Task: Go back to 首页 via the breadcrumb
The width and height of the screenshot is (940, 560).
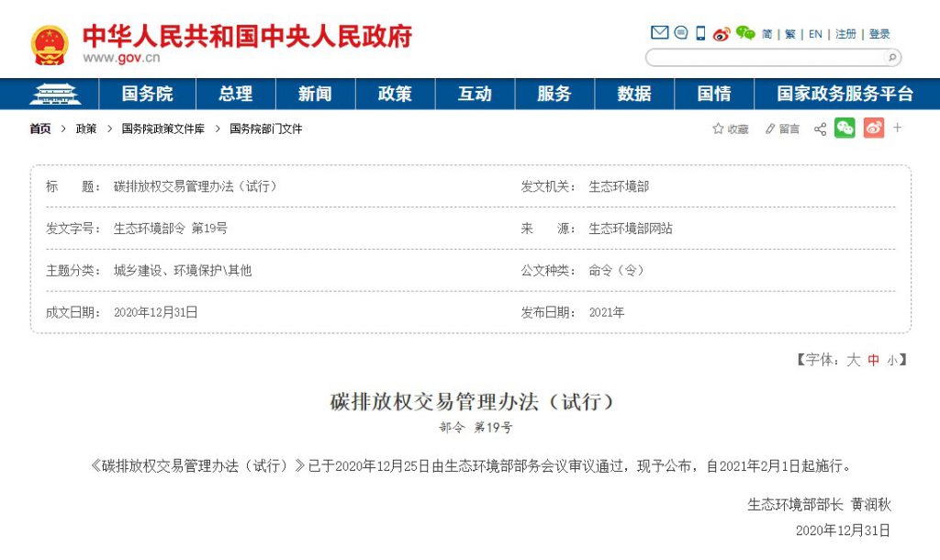Action: pyautogui.click(x=39, y=129)
